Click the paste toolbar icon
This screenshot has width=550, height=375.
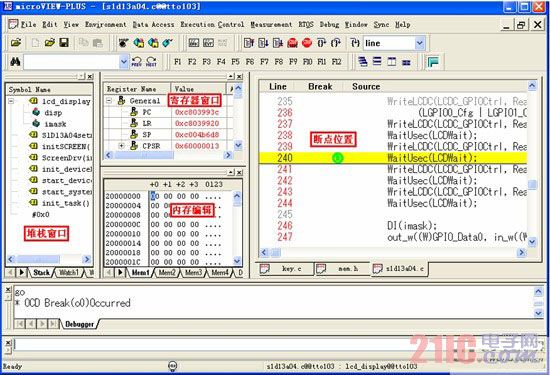coord(97,43)
